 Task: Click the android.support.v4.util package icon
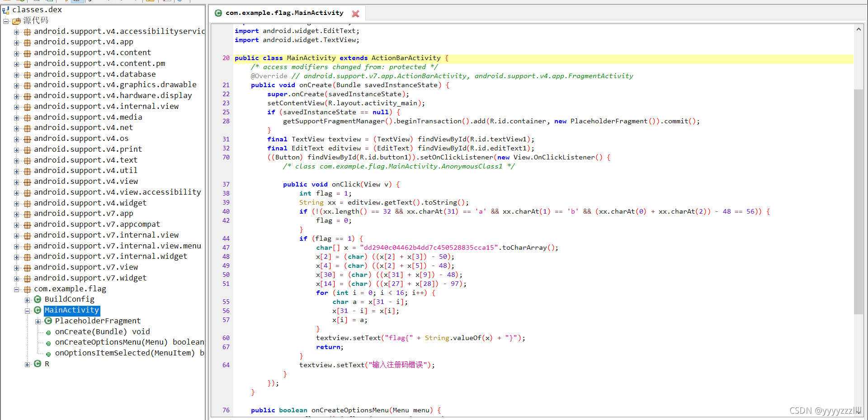click(28, 171)
